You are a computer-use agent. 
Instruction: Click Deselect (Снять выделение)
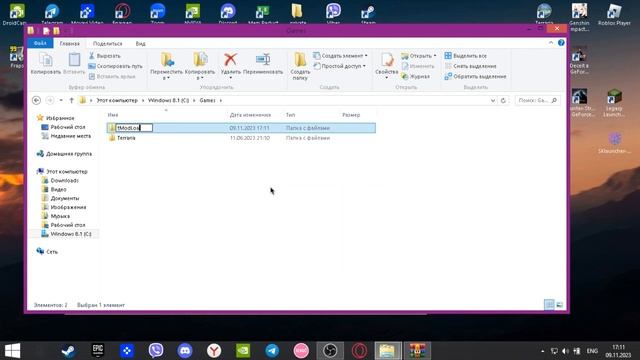(471, 66)
